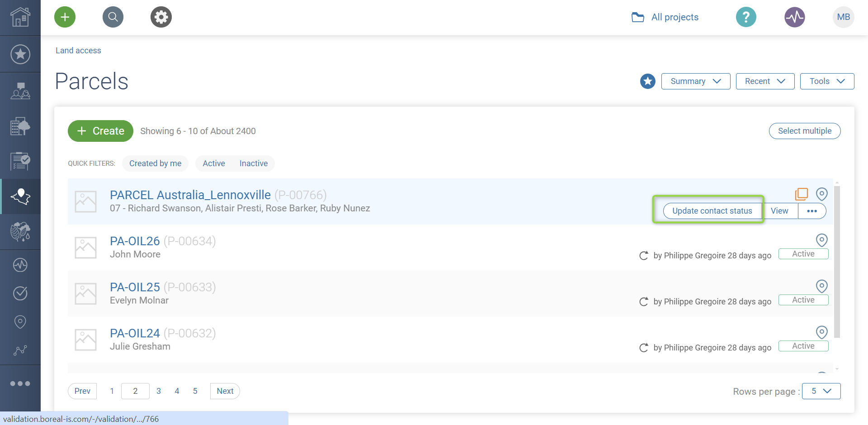Screen dimensions: 868x425
Task: Click the green add new record icon
Action: tap(65, 17)
